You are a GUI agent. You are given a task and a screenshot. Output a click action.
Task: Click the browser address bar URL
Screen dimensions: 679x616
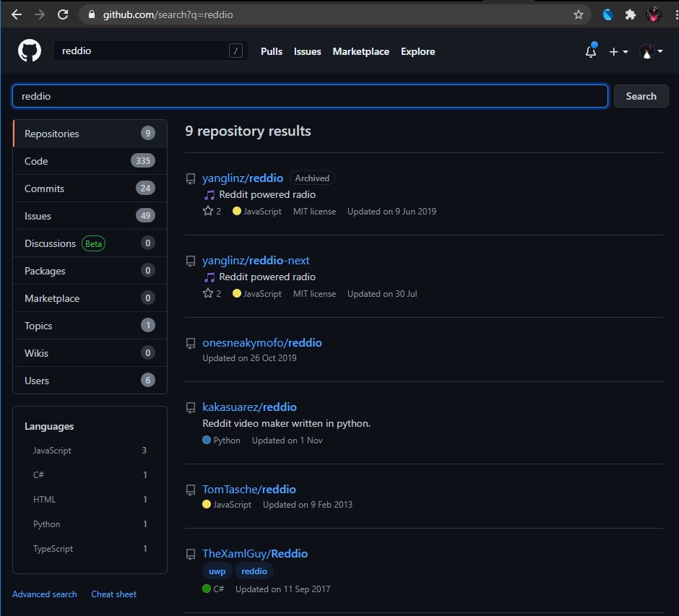168,14
